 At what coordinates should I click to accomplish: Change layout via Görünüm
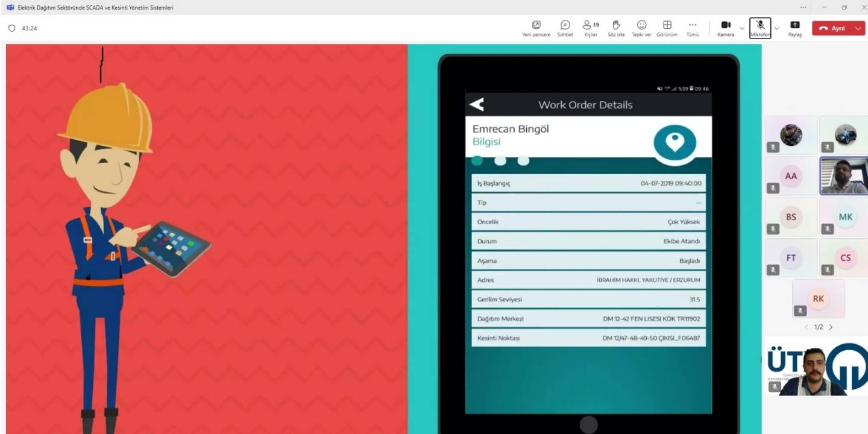pos(667,28)
